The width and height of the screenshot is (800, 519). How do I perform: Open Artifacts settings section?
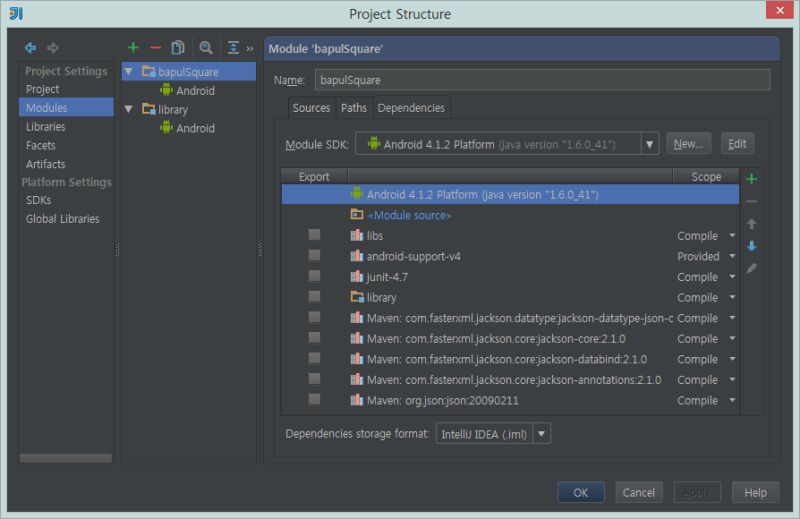pos(46,164)
